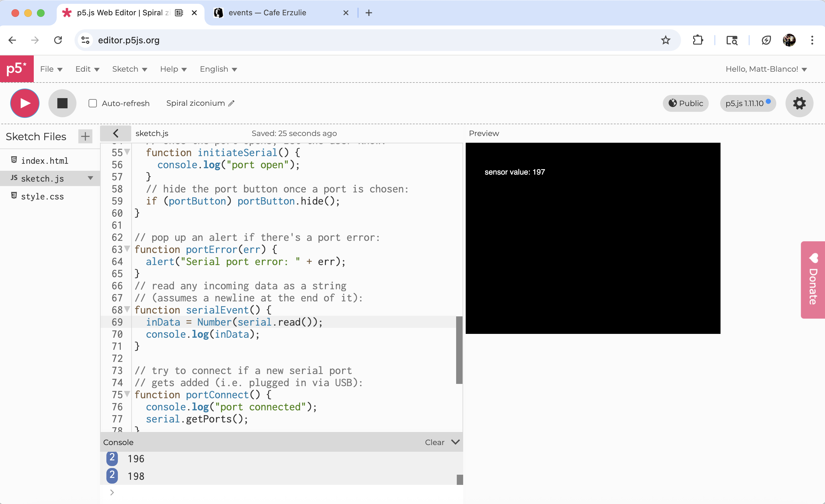
Task: Enable the Auto-refresh checkbox
Action: coord(93,104)
